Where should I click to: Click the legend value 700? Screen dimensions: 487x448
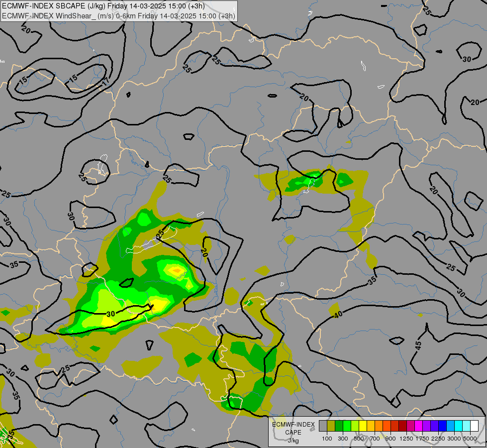click(x=375, y=439)
